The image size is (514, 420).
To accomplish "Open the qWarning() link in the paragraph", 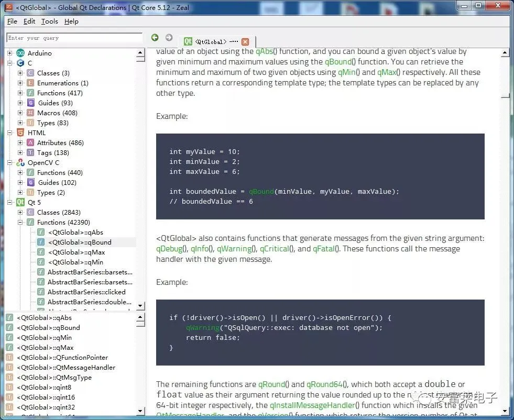I will click(237, 249).
